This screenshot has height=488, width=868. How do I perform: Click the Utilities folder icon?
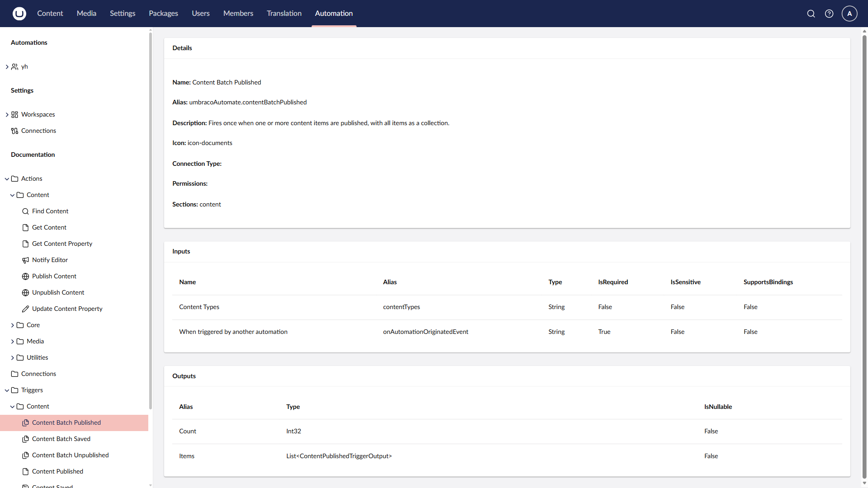(20, 358)
